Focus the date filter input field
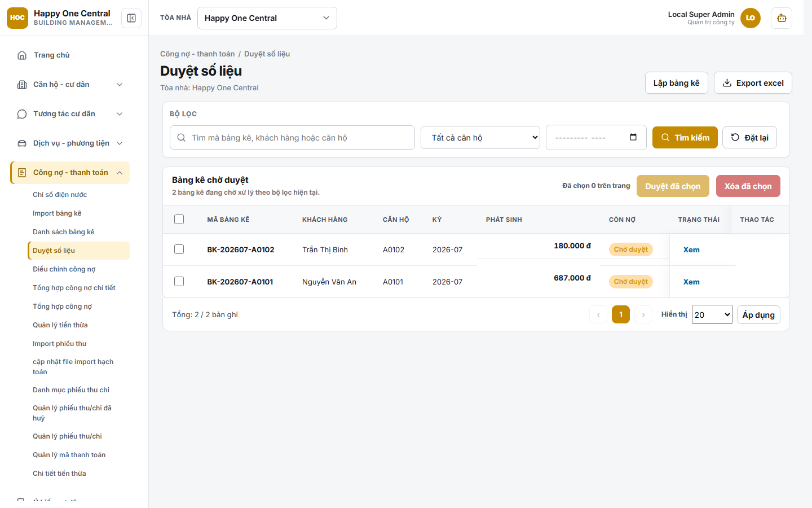The image size is (812, 508). [596, 138]
